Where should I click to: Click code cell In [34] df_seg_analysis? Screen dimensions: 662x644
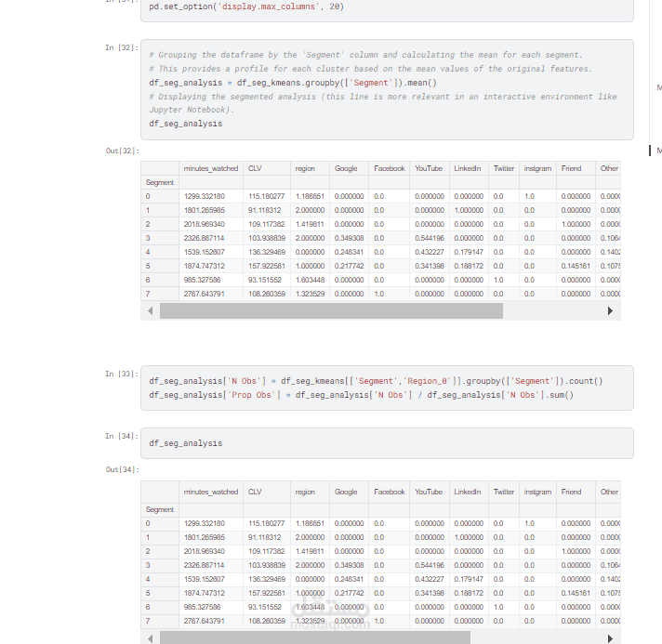coord(387,443)
